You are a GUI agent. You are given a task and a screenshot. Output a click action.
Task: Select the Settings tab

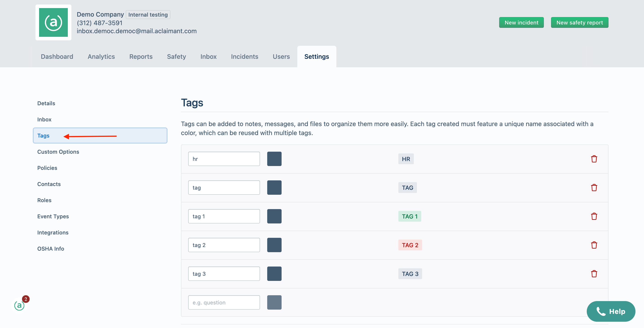(317, 57)
